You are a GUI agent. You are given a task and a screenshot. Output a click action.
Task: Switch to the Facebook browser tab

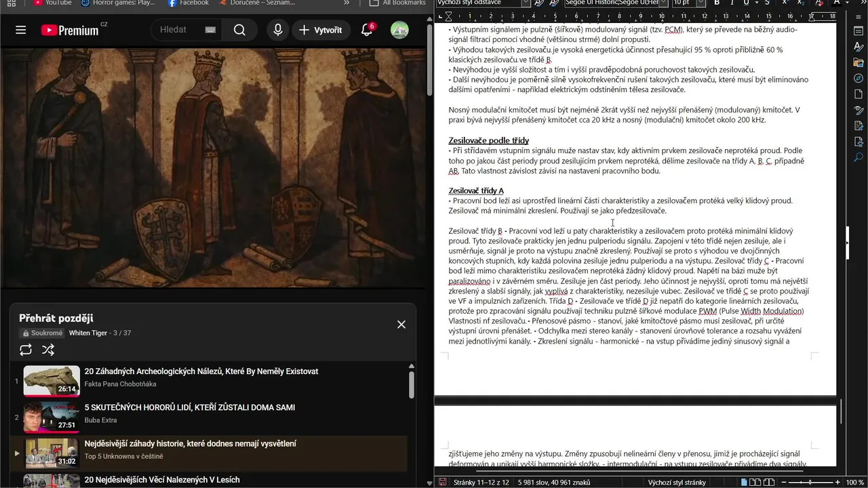pos(189,3)
